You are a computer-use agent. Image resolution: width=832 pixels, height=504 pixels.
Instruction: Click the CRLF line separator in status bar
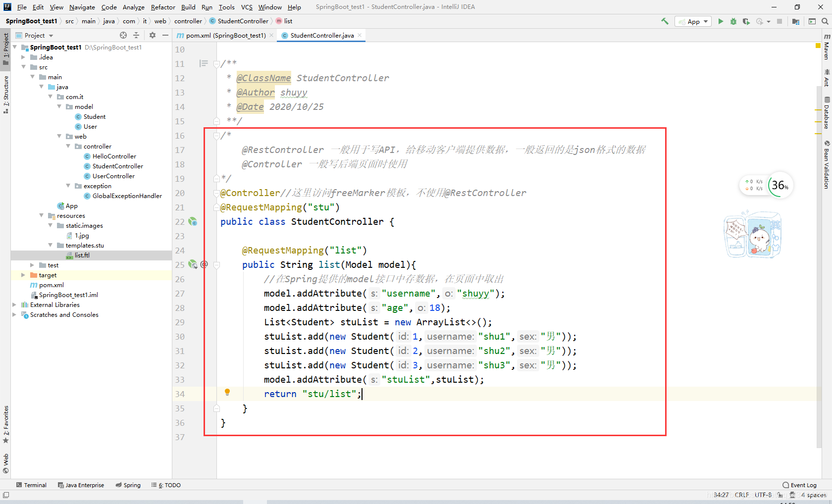pyautogui.click(x=742, y=495)
